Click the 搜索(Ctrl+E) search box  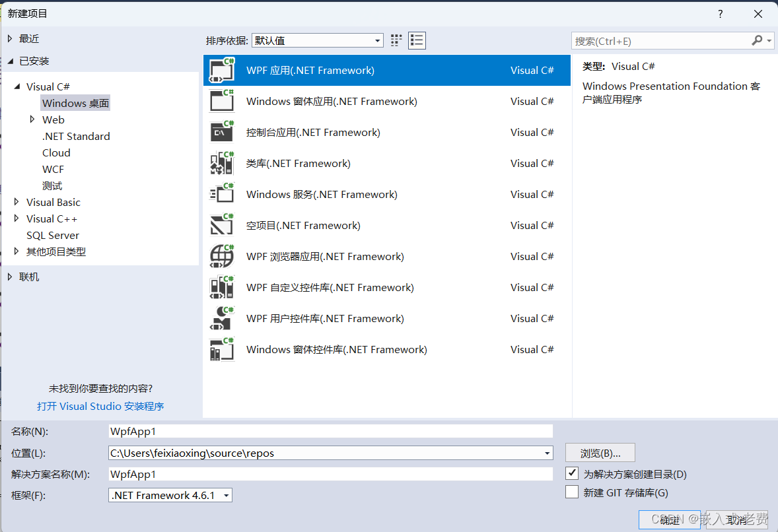click(661, 41)
